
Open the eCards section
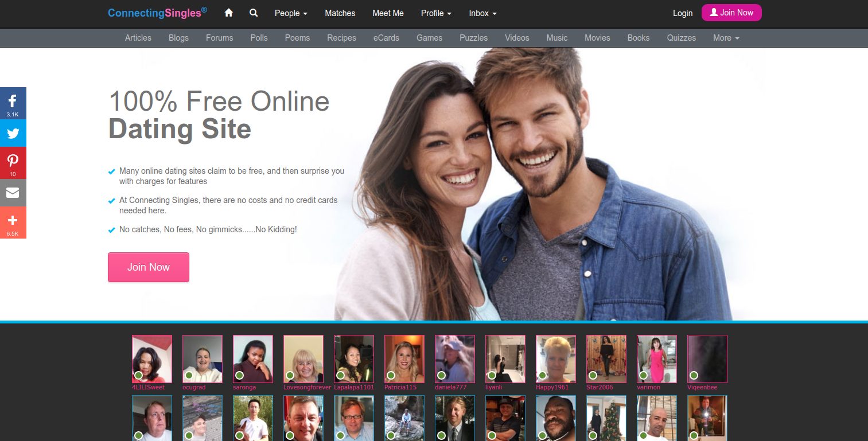[x=386, y=38]
